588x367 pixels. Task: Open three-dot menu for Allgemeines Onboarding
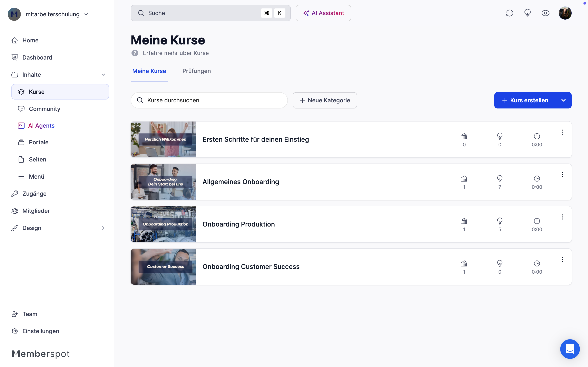[x=562, y=175]
